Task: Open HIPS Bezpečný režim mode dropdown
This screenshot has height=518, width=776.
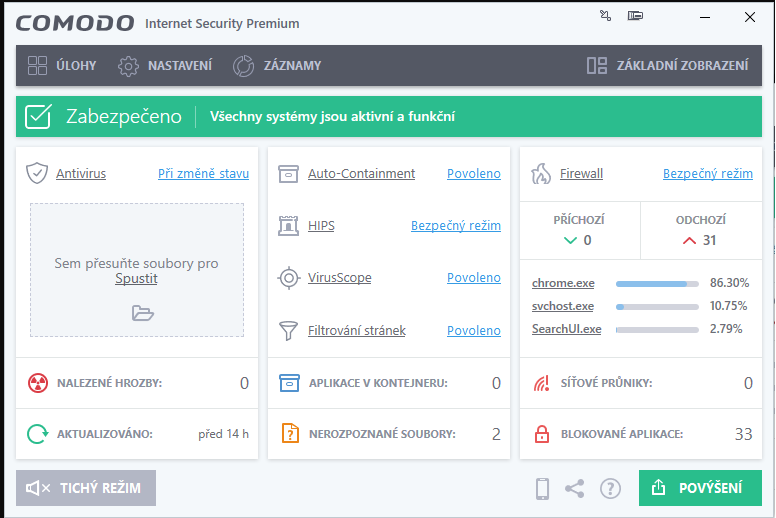Action: point(455,225)
